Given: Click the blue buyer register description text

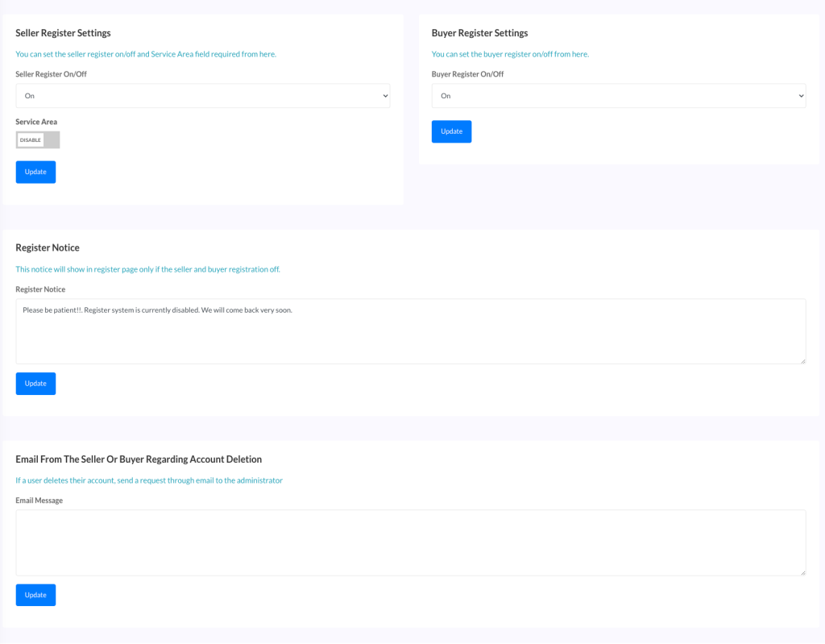Looking at the screenshot, I should click(510, 54).
